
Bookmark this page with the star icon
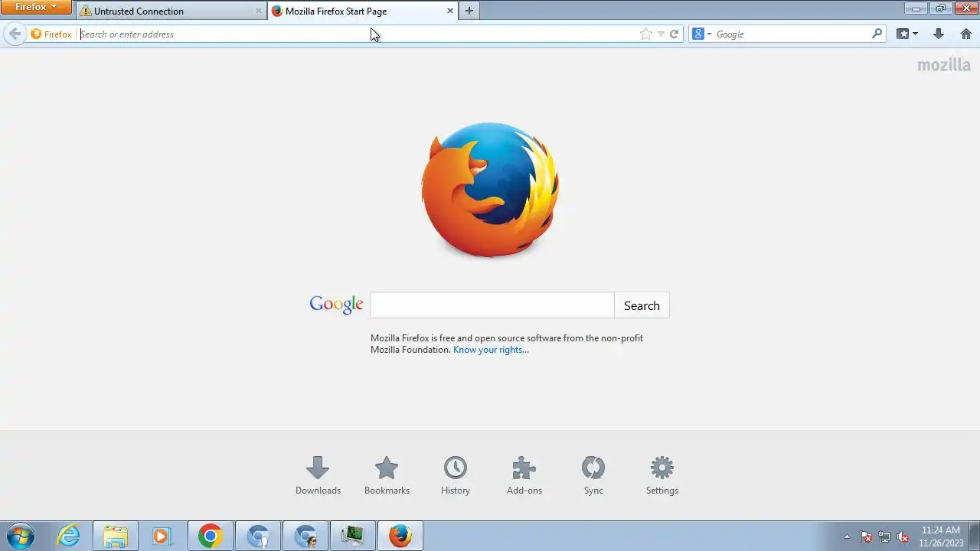(645, 34)
